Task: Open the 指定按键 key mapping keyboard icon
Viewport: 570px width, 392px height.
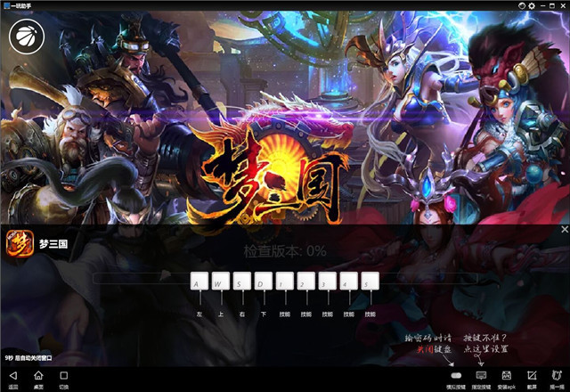Action: pyautogui.click(x=481, y=375)
